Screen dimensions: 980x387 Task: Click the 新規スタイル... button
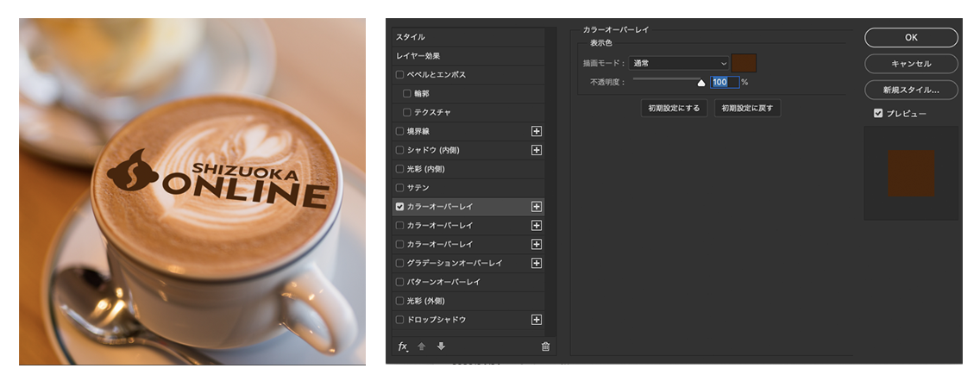910,90
